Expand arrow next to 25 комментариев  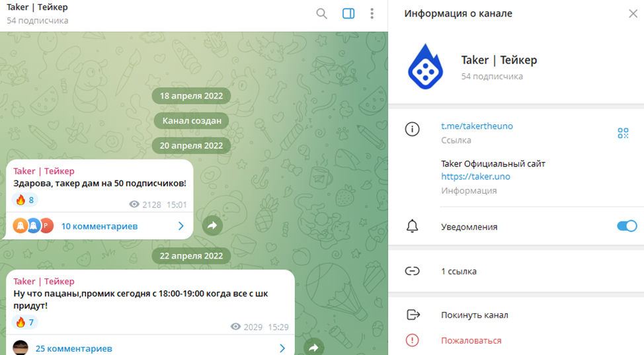point(282,348)
